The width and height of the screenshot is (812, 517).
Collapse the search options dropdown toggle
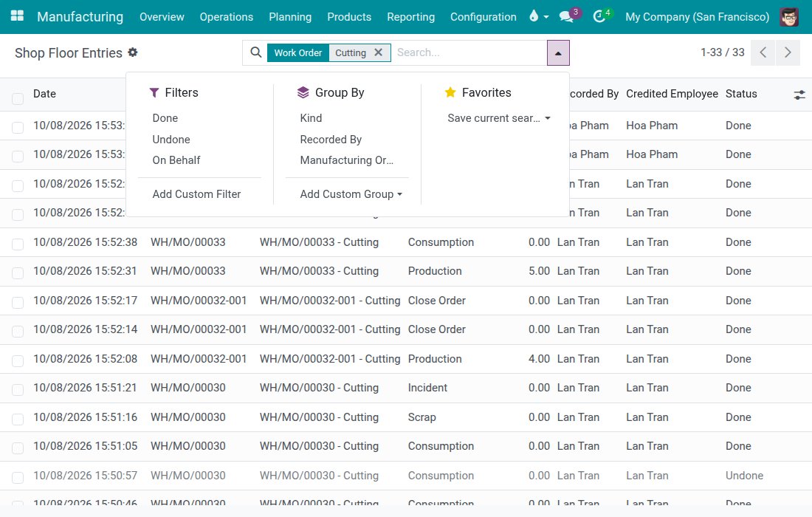558,53
